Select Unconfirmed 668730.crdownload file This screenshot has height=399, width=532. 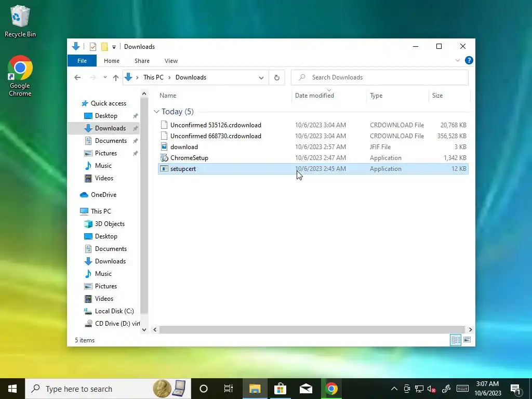pos(313,136)
